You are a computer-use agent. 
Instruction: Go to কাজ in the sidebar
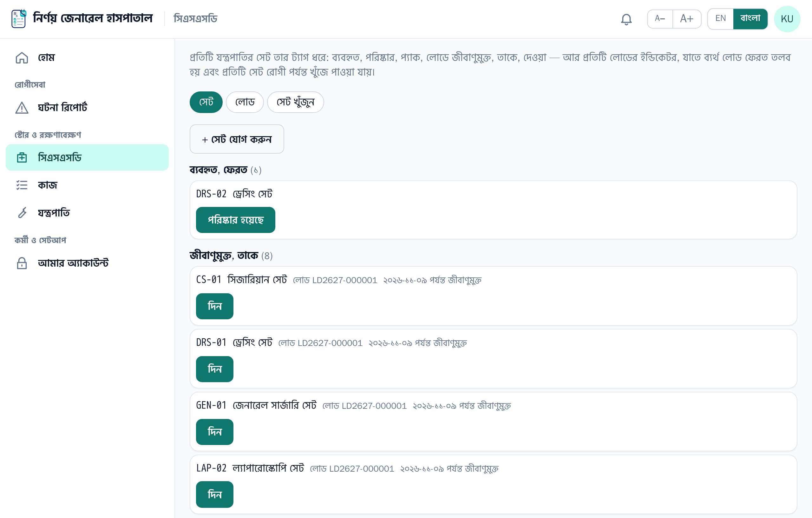87,185
